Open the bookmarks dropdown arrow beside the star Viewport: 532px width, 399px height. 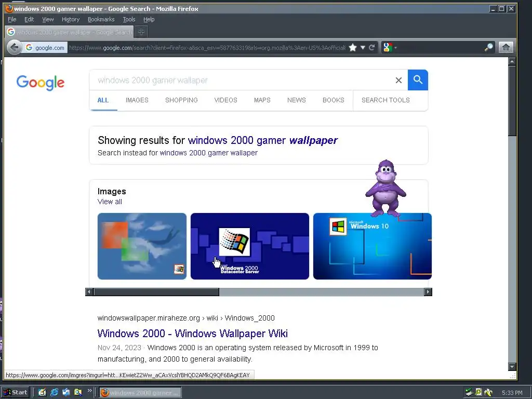(363, 47)
